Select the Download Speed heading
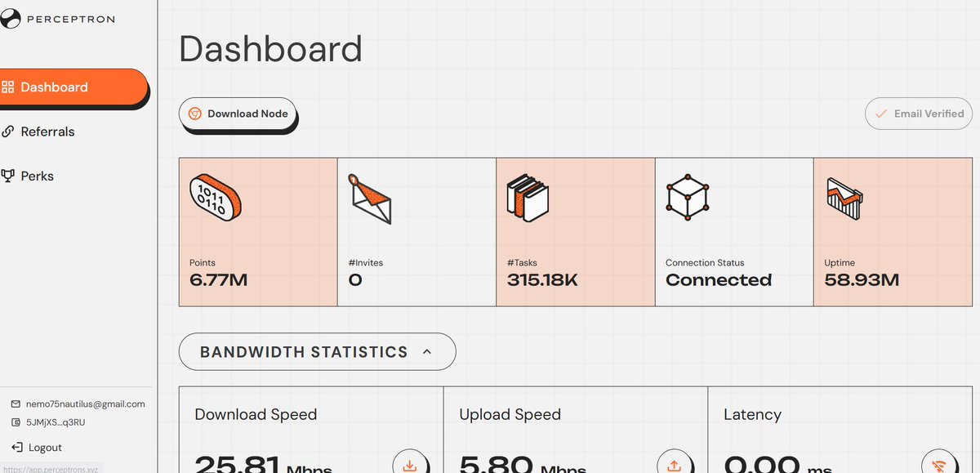 pos(256,414)
